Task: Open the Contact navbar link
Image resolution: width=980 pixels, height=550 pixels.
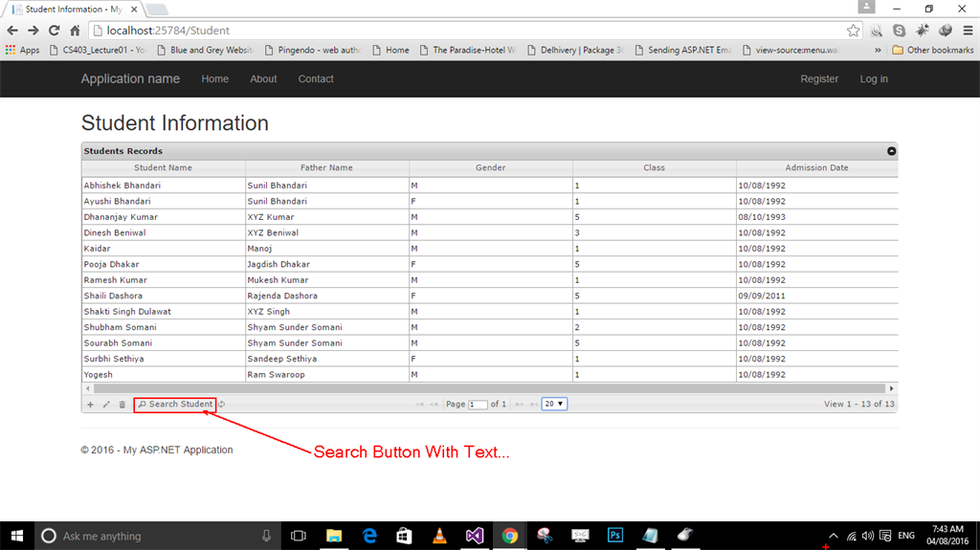Action: click(316, 78)
